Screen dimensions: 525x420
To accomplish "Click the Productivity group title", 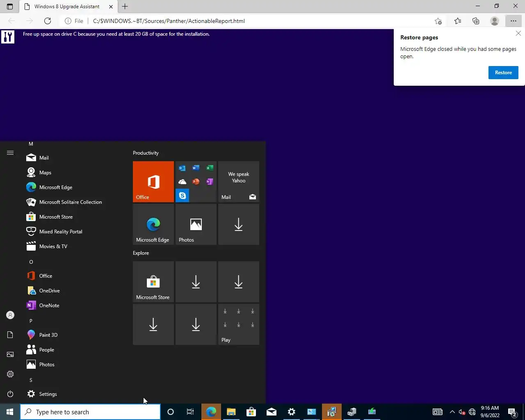I will tap(146, 153).
